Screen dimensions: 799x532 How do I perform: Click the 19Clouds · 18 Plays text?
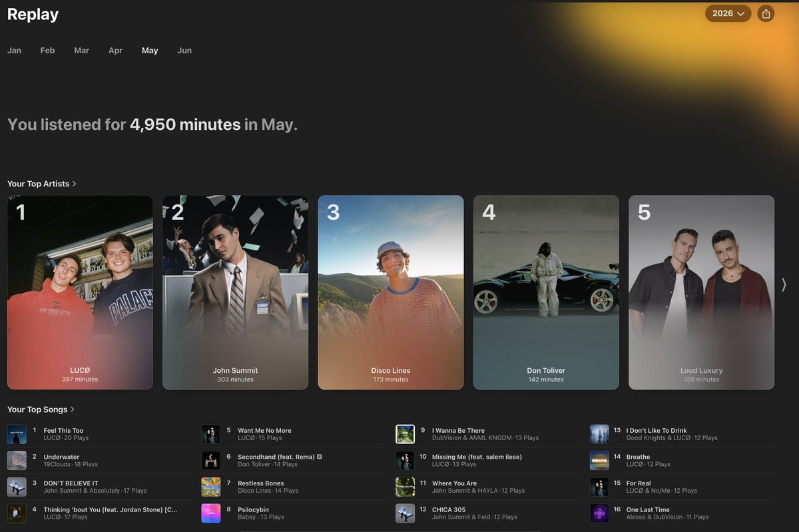pyautogui.click(x=71, y=465)
